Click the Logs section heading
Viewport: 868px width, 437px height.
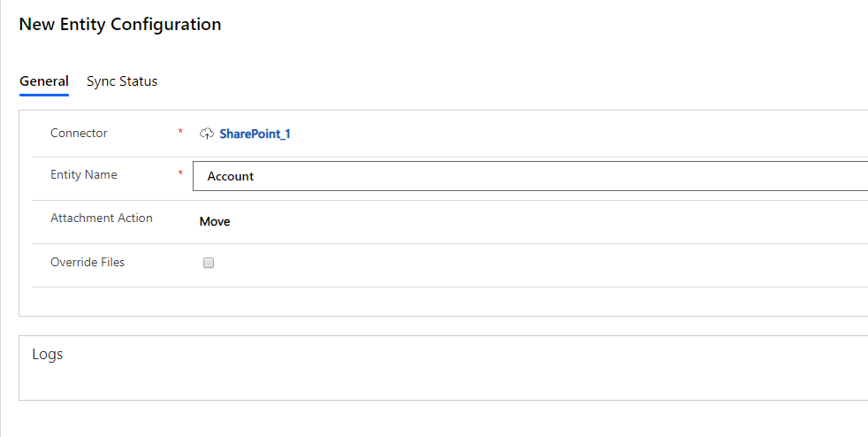click(48, 354)
